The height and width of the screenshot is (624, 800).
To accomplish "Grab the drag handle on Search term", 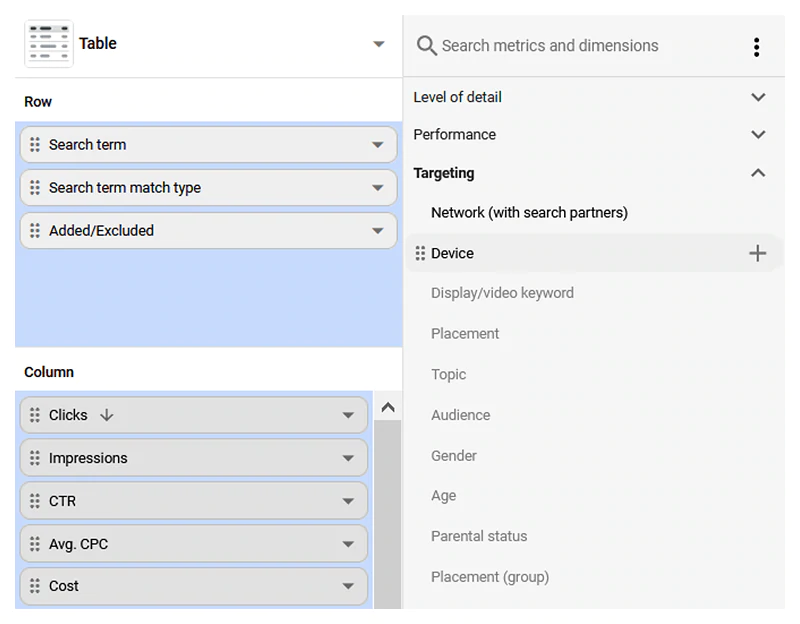I will [35, 145].
